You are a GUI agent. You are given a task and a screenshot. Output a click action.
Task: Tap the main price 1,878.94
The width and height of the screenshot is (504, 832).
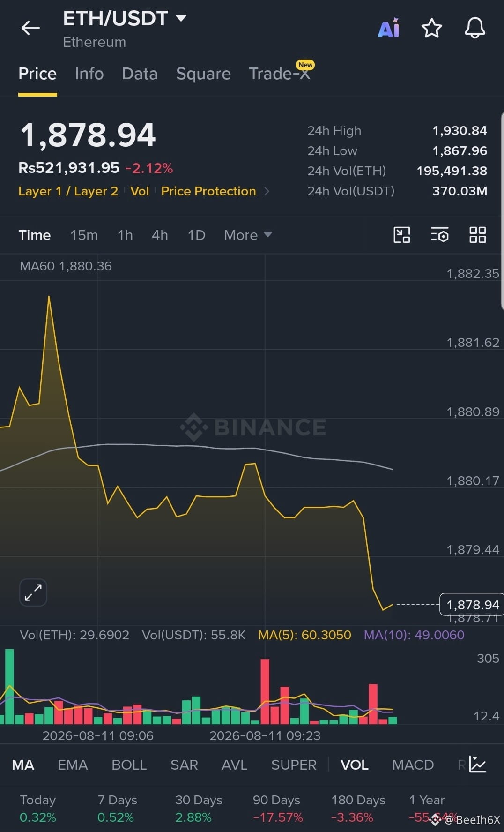tap(88, 135)
